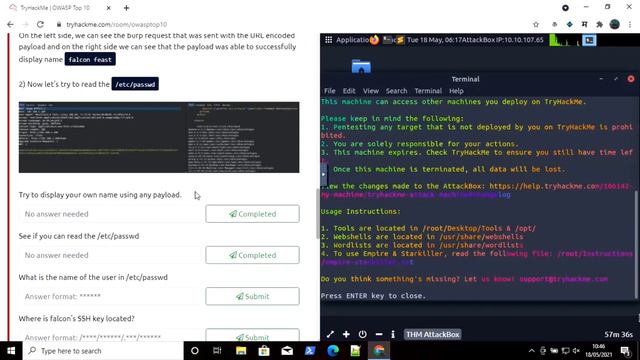Reload the TryHackMe page
Screen dimensions: 640x360
40,24
